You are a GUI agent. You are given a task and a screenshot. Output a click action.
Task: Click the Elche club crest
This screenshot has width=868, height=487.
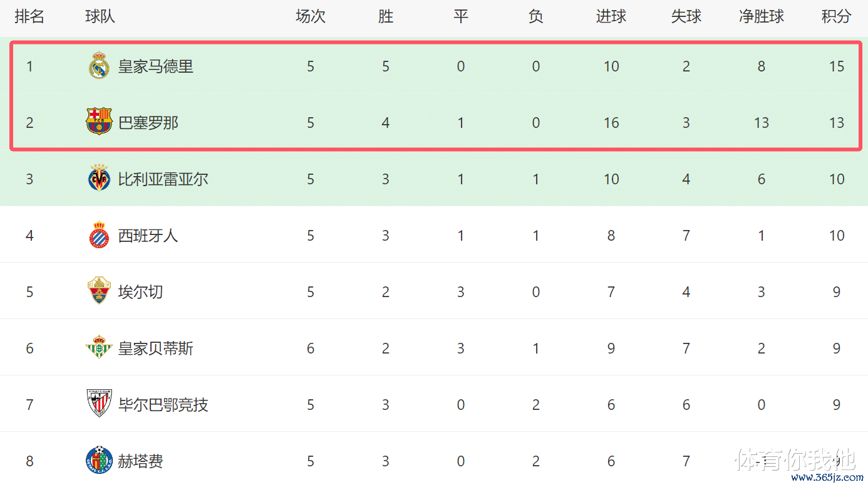tap(99, 291)
